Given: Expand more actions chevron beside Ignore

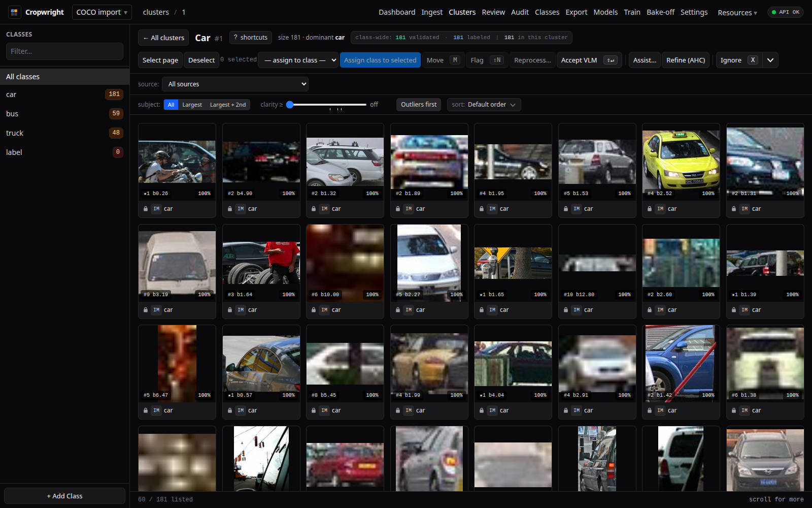Looking at the screenshot, I should 770,60.
